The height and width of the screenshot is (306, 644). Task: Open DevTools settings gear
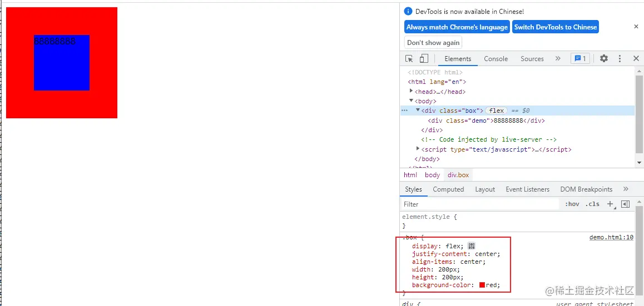click(604, 59)
